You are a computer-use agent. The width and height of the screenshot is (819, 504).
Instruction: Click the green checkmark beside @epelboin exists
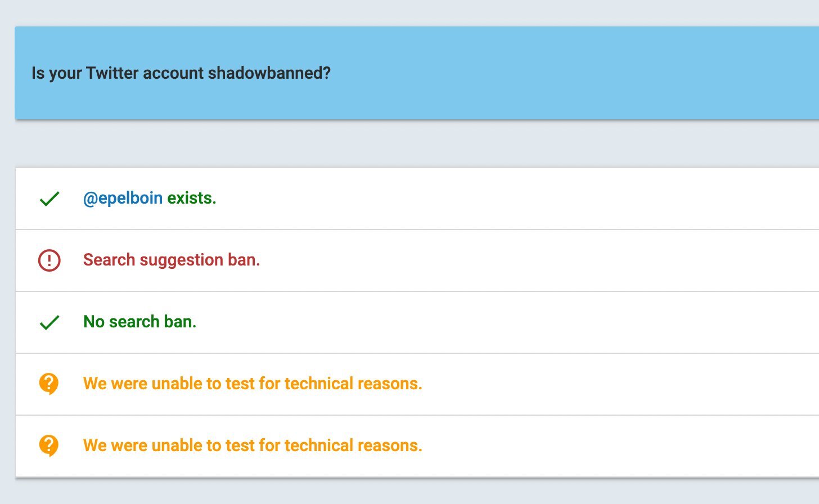coord(49,199)
